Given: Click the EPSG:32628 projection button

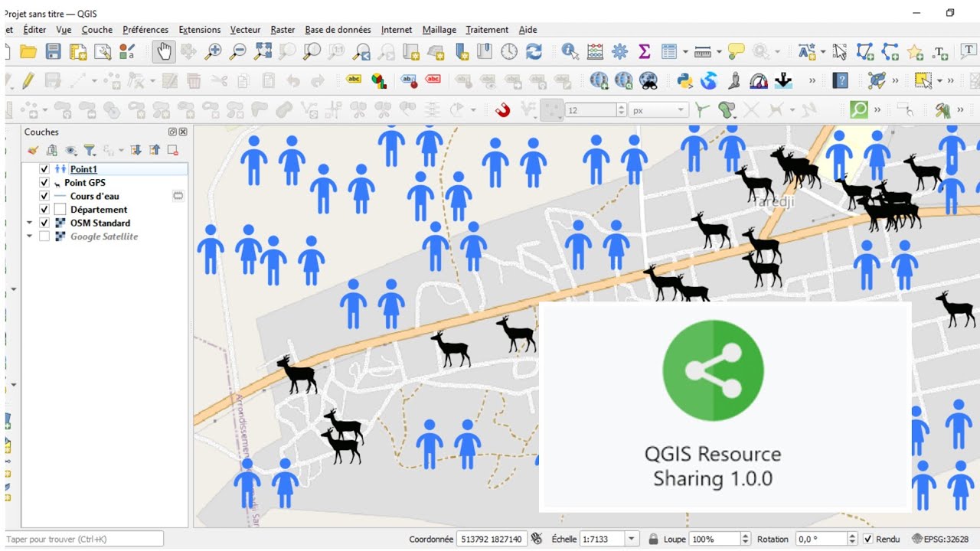Looking at the screenshot, I should click(x=939, y=539).
